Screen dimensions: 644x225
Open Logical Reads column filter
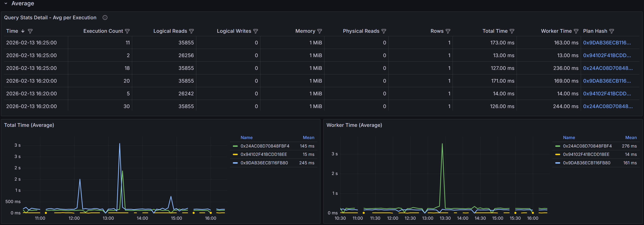191,31
